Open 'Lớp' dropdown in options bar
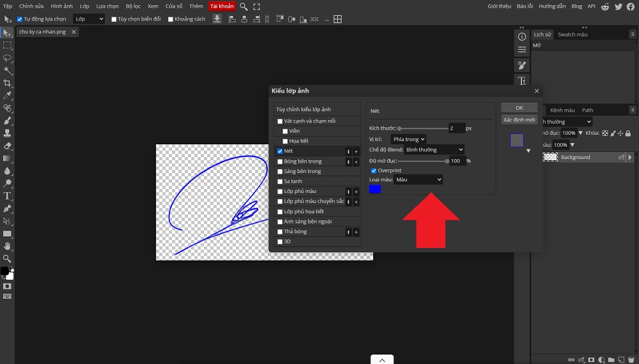 (89, 19)
